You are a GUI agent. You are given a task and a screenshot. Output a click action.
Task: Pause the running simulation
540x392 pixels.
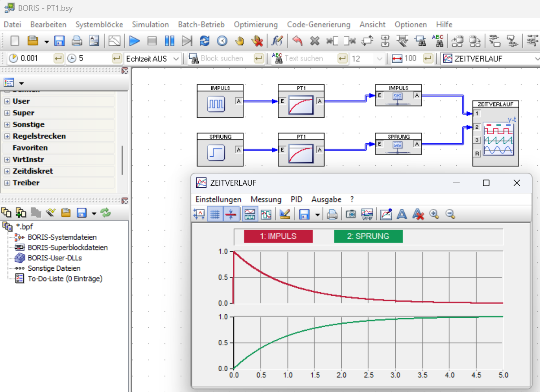(x=170, y=41)
